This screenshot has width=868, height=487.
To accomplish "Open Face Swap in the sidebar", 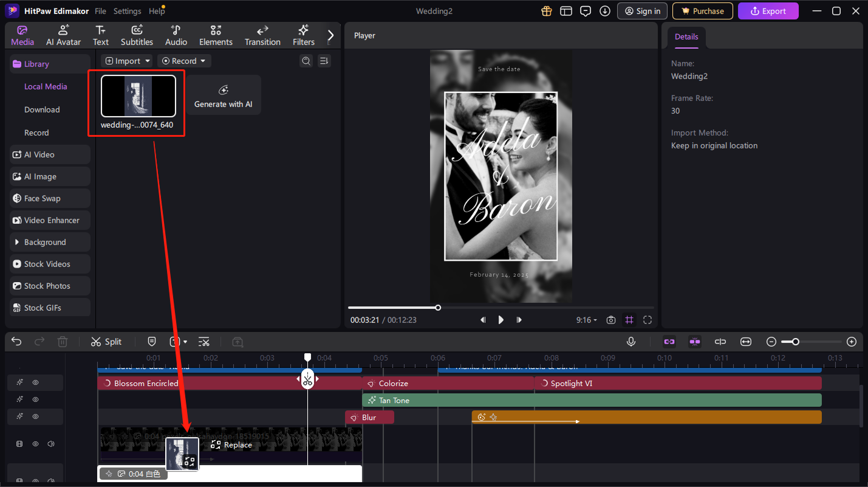I will [x=43, y=198].
